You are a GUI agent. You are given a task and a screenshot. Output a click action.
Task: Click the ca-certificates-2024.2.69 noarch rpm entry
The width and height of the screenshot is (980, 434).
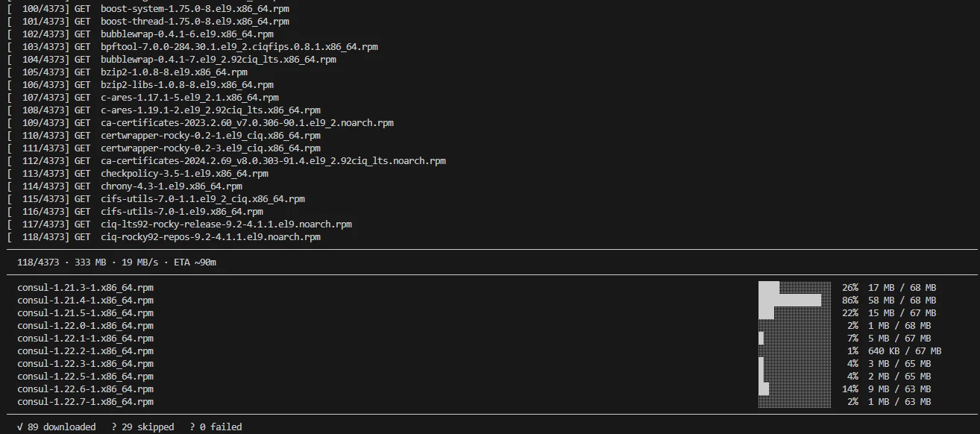coord(273,161)
